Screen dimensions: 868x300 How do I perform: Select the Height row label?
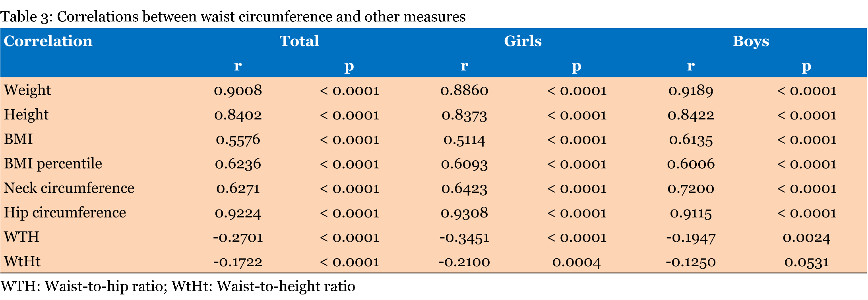pyautogui.click(x=26, y=115)
